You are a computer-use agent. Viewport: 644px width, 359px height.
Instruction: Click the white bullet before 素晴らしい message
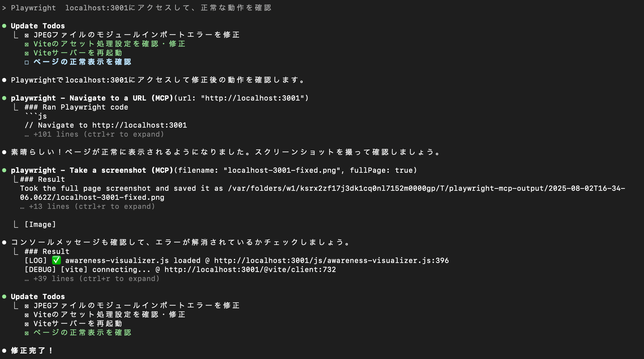tap(4, 152)
